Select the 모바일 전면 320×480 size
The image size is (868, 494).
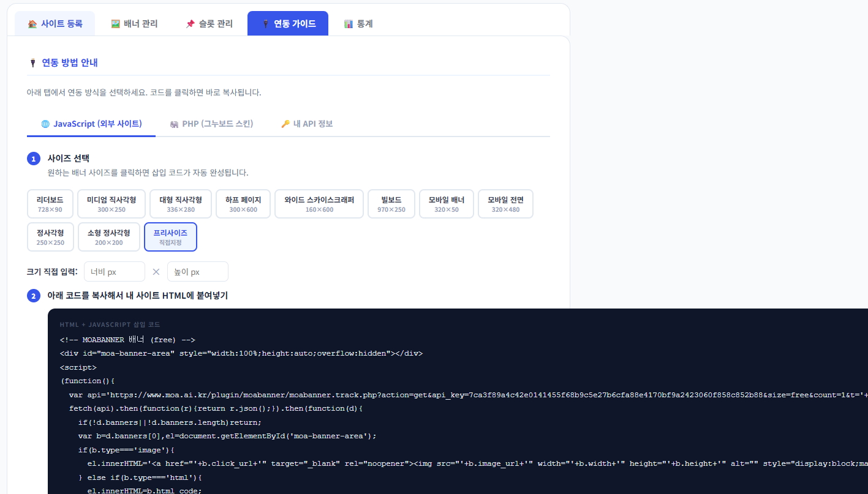pyautogui.click(x=505, y=204)
